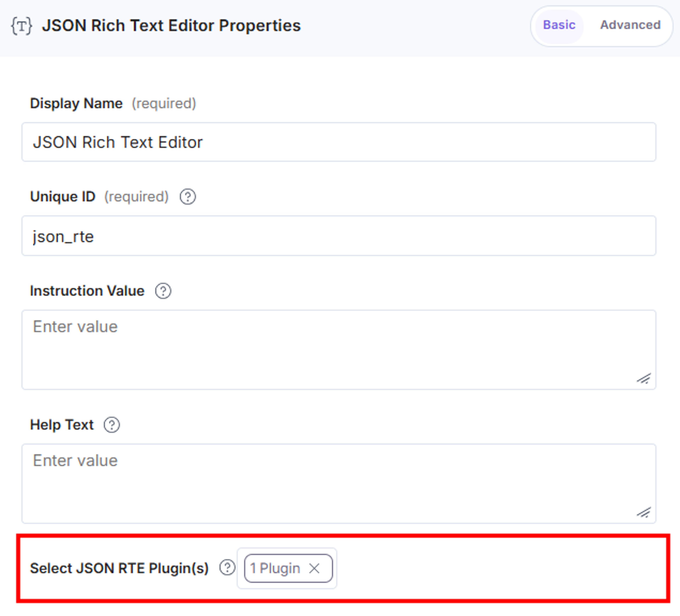Click the Unique ID input field
680x616 pixels.
[339, 236]
